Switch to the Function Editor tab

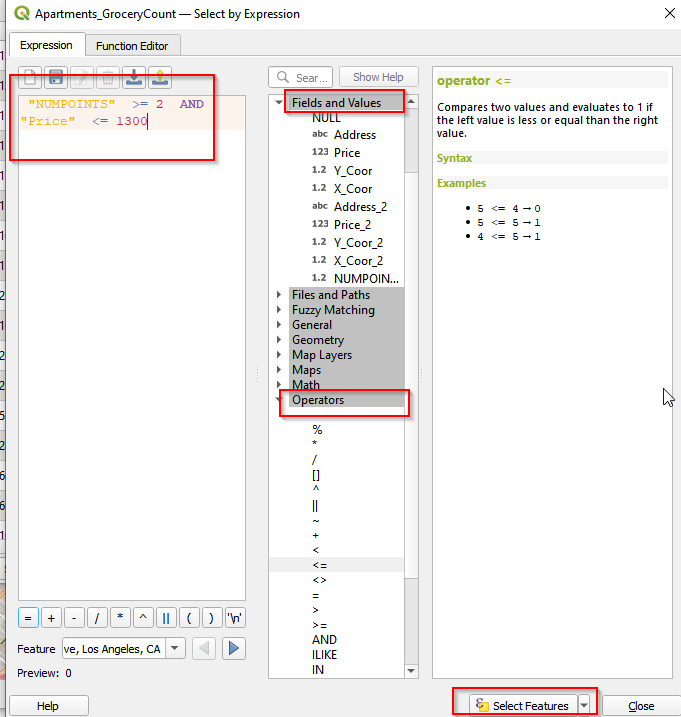tap(132, 46)
